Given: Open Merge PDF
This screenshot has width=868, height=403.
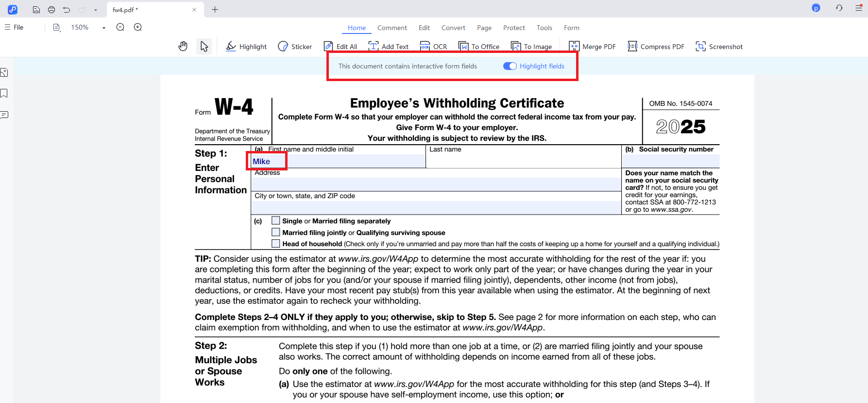Looking at the screenshot, I should (592, 47).
